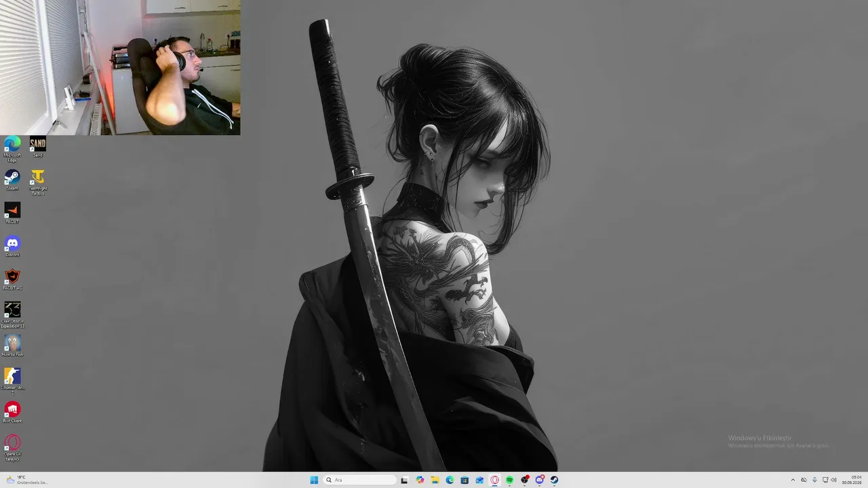Switch to Opera GX in the taskbar
Image resolution: width=868 pixels, height=488 pixels.
tap(495, 480)
